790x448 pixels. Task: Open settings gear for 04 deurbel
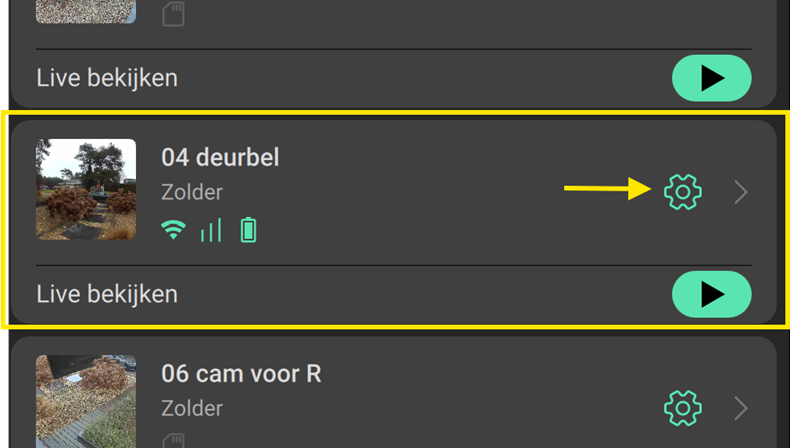pyautogui.click(x=683, y=191)
